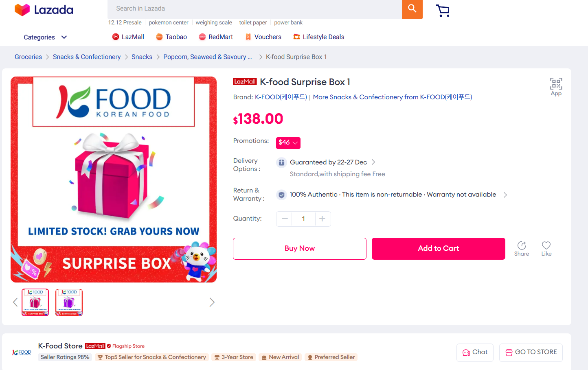The image size is (588, 370).
Task: Click the Search in Lazada input field
Action: (255, 9)
